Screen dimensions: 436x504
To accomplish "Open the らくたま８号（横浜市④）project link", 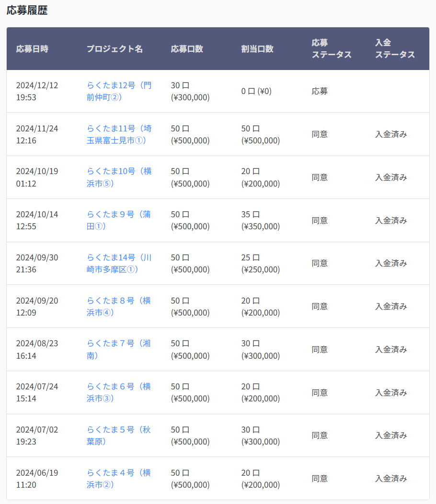I will [x=118, y=306].
